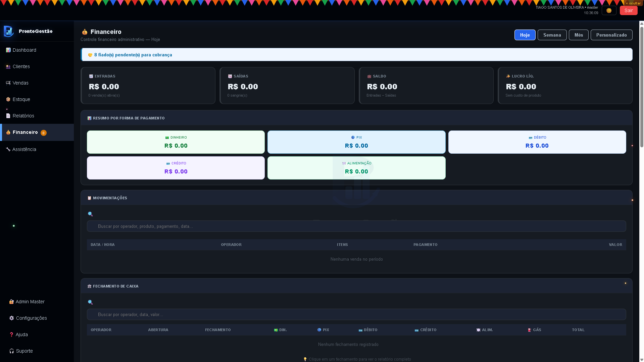Click the VALOR column header

click(x=615, y=245)
